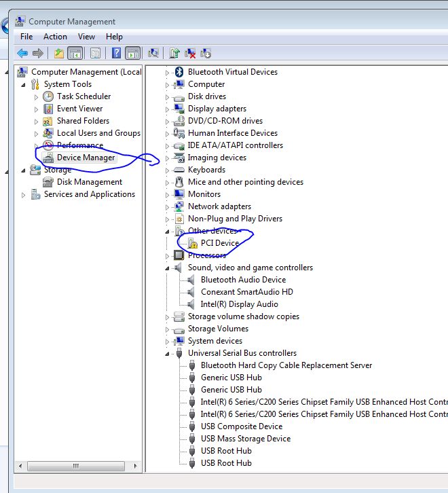Viewport: 448px width, 493px height.
Task: Click Uninstall device toolbar icon with red X
Action: click(190, 53)
